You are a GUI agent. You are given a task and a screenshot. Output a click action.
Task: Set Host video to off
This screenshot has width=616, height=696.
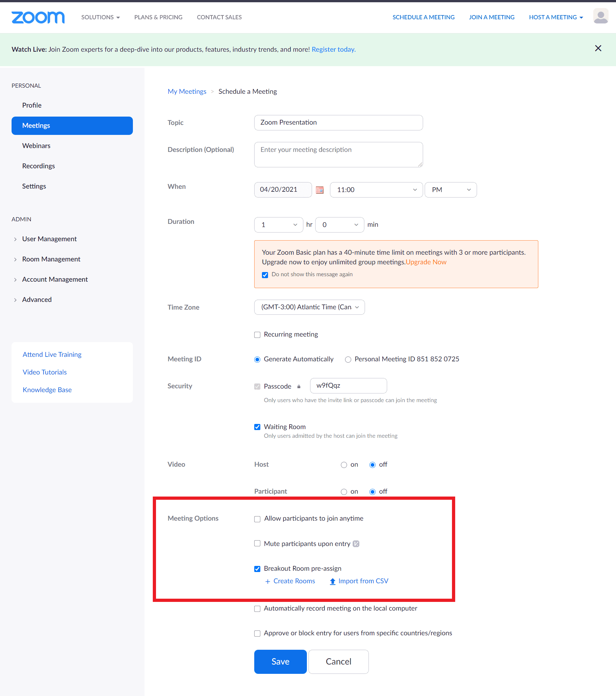click(372, 465)
